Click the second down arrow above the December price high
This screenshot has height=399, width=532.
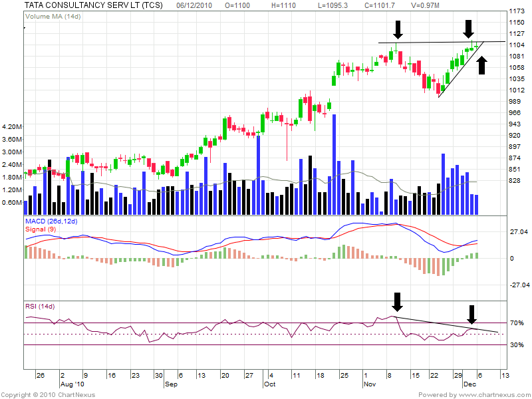[x=469, y=29]
